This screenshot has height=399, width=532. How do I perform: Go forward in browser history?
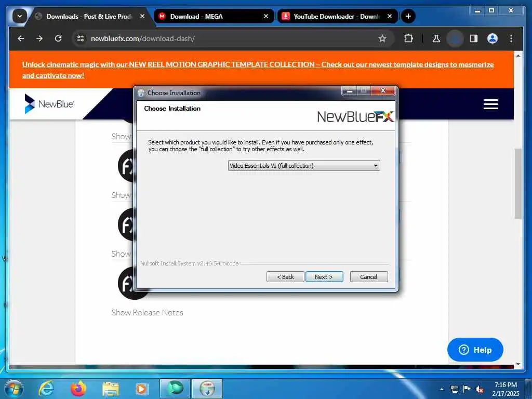coord(39,38)
